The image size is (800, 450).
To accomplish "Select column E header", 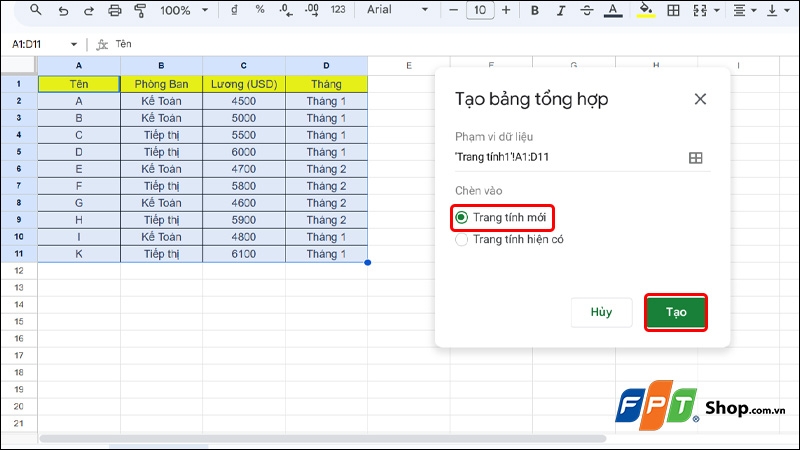I will click(409, 65).
